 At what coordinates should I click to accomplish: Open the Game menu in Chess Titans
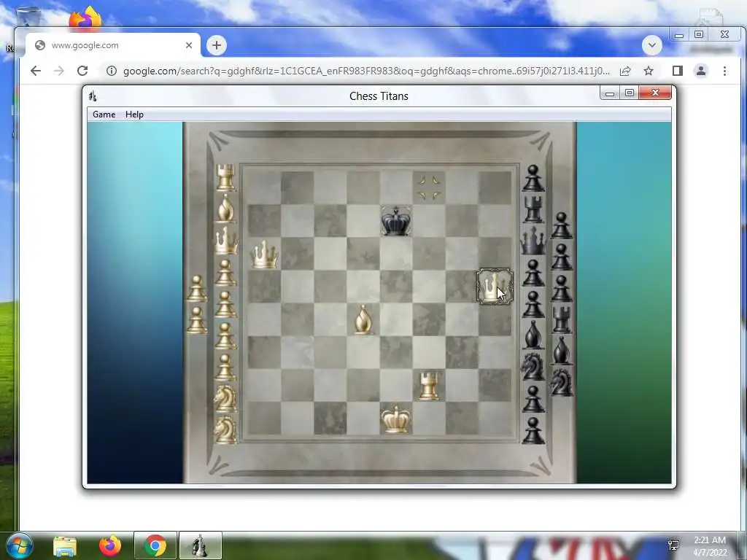point(104,114)
